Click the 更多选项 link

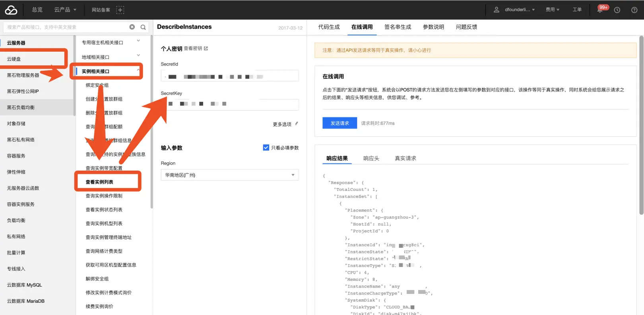(282, 124)
